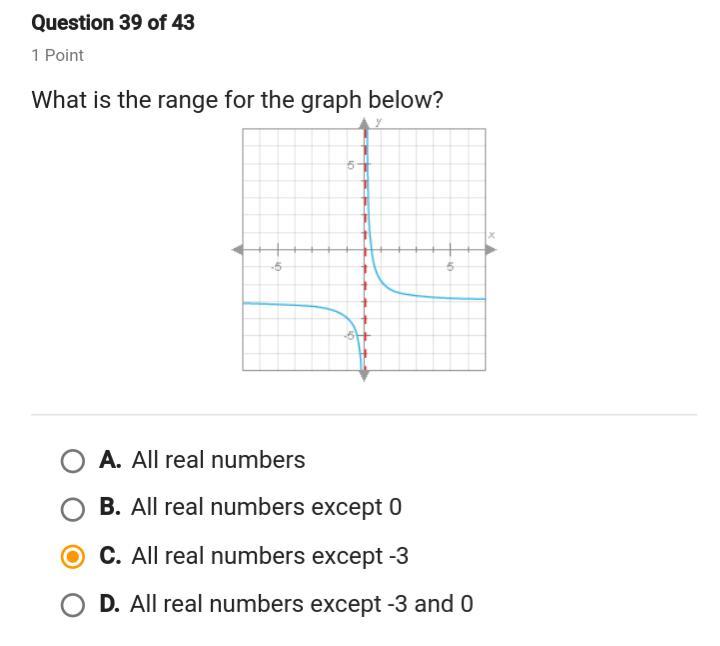Click 'All real numbers except -3' text
Screen dimensions: 720x646
tap(270, 556)
